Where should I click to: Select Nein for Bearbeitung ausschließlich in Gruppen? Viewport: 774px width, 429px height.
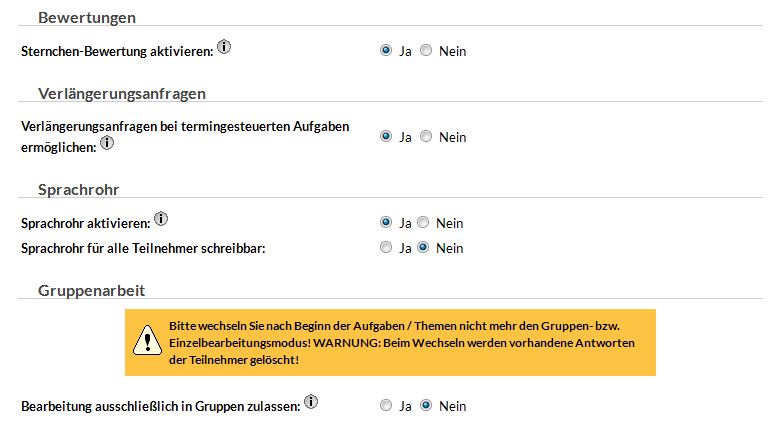click(426, 406)
